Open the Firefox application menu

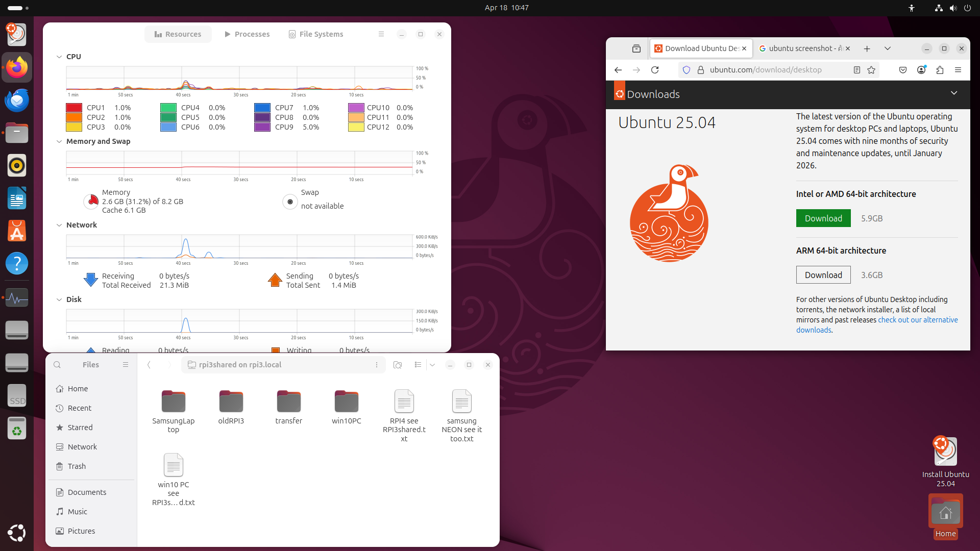(x=958, y=70)
